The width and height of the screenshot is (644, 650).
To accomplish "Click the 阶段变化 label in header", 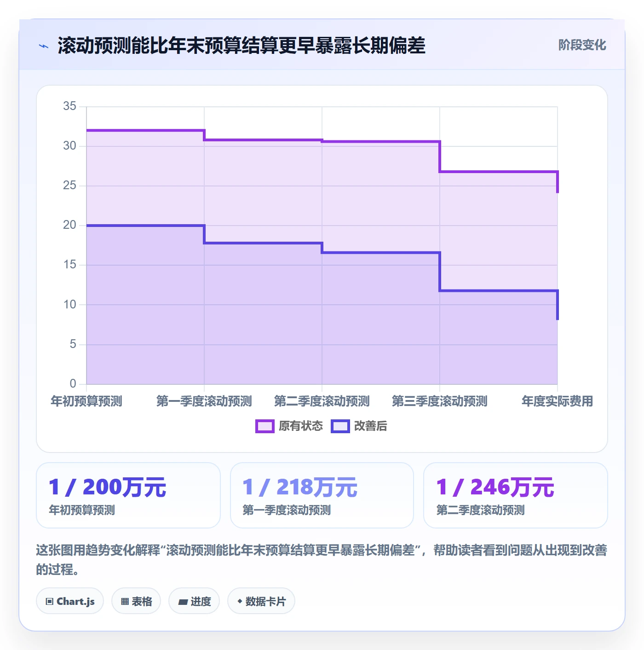I will click(582, 45).
